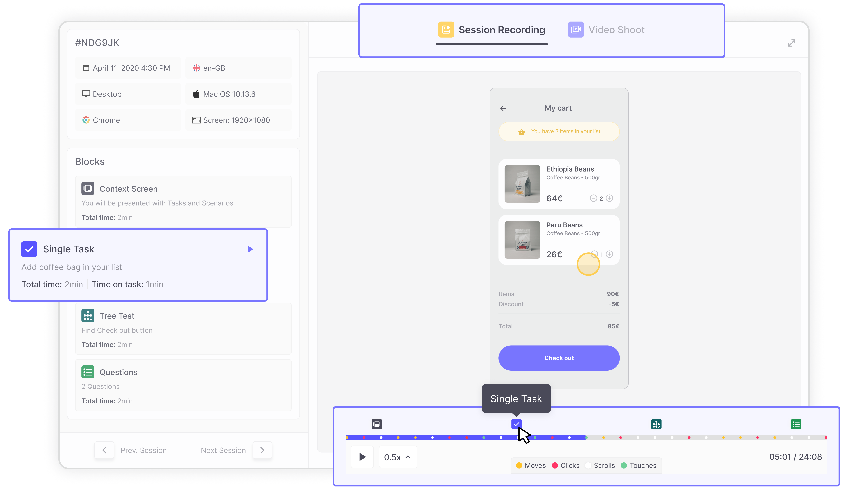Screen dimensions: 868x489
Task: Click the Apple logo next to Mac OS
Action: [196, 94]
